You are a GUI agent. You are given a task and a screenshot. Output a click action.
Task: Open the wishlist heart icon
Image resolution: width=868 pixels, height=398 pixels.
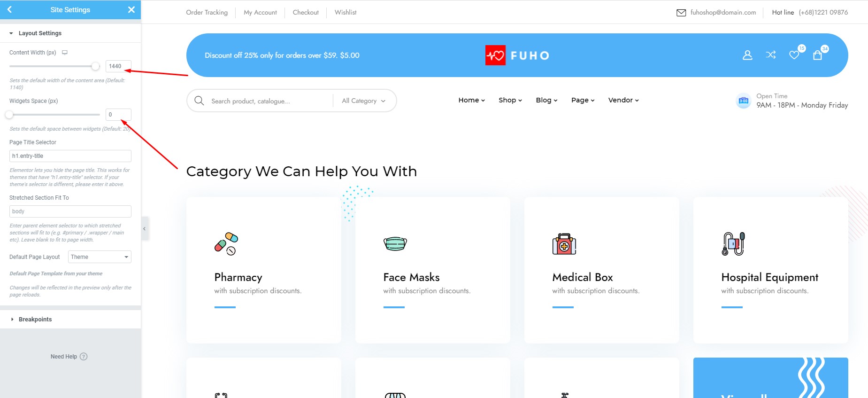coord(794,55)
